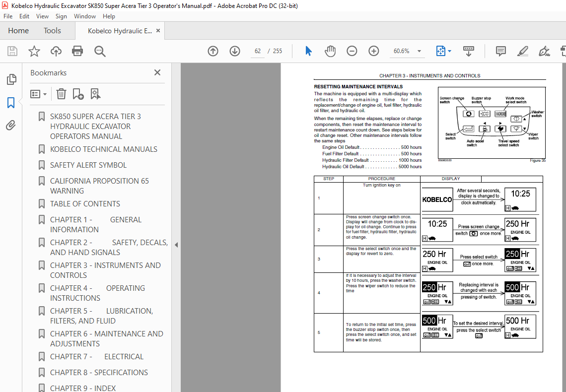
Task: Open the Sign menu
Action: pyautogui.click(x=61, y=16)
